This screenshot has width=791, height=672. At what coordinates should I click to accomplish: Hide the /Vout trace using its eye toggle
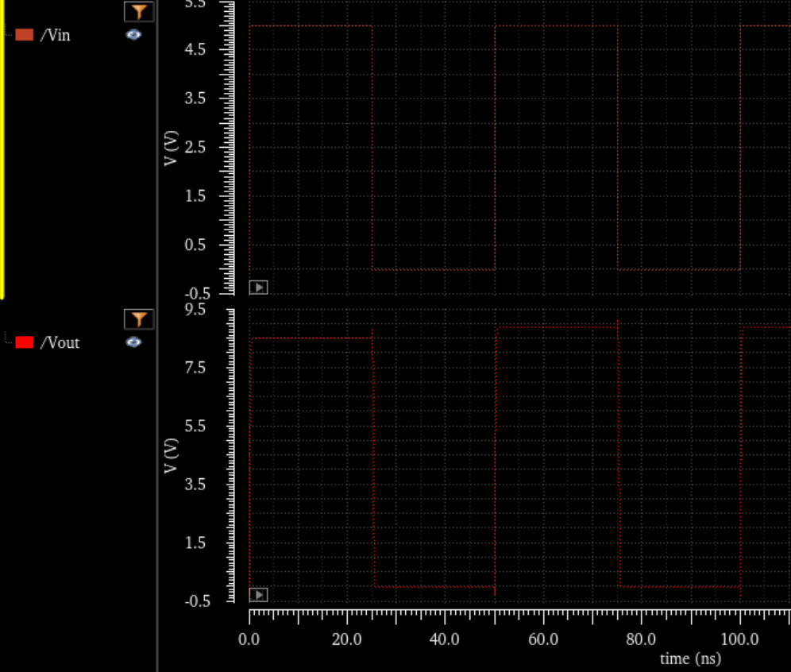[133, 342]
